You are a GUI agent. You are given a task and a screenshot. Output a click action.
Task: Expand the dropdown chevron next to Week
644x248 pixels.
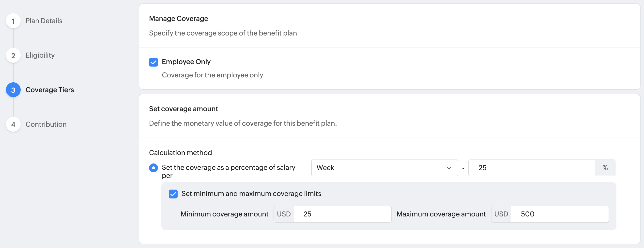pyautogui.click(x=449, y=168)
